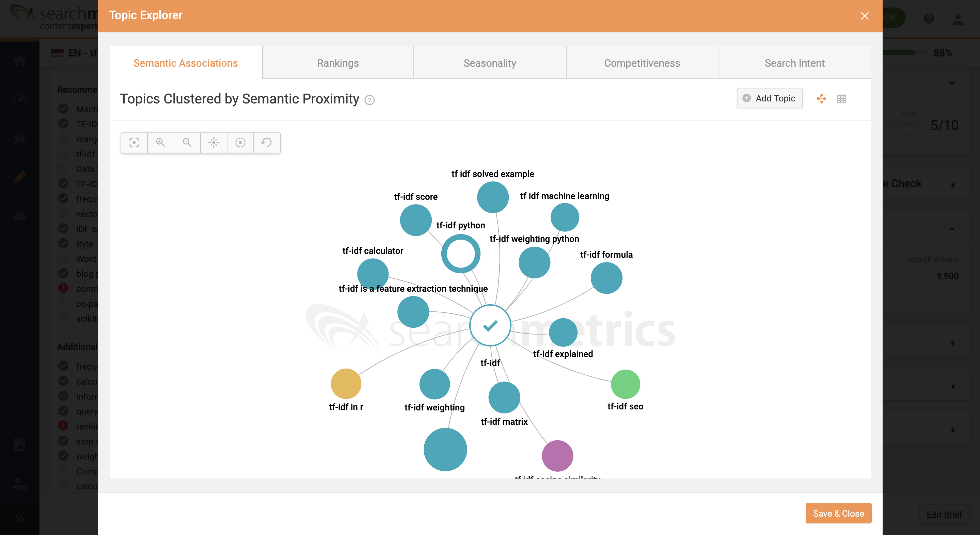Click the dashed-circle center graph icon

(x=240, y=143)
